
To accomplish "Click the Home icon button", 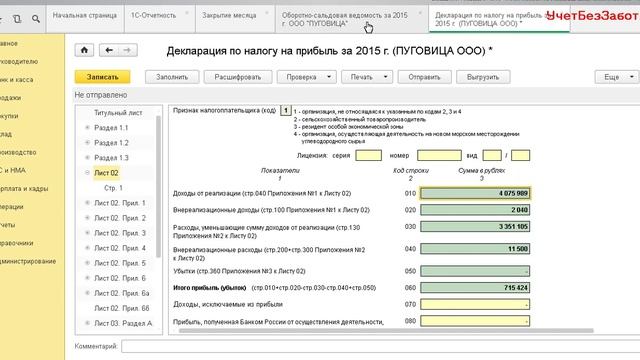I will [x=84, y=50].
